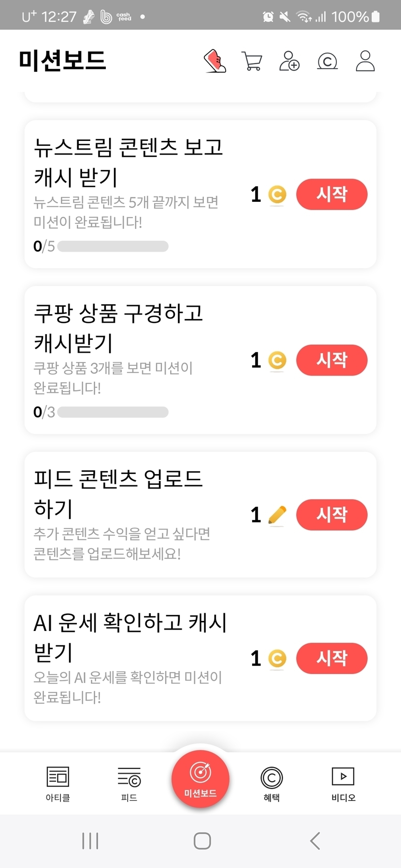
Task: Tap the gold coin beside 쿠팡 mission
Action: tap(277, 360)
